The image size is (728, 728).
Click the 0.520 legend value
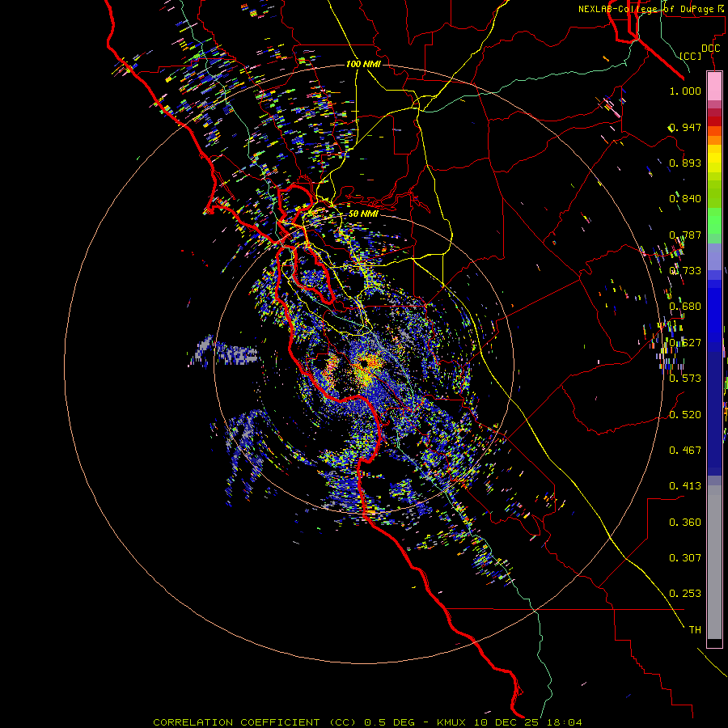(x=685, y=415)
